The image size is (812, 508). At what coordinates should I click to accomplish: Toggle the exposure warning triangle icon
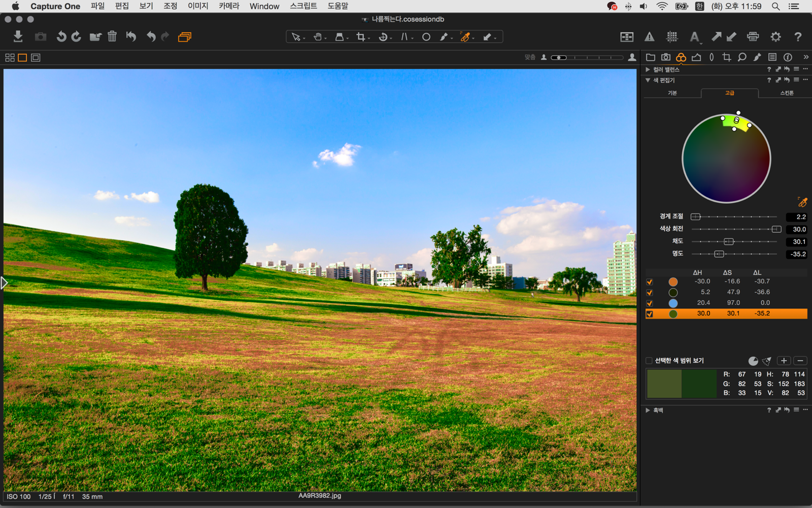coord(649,37)
